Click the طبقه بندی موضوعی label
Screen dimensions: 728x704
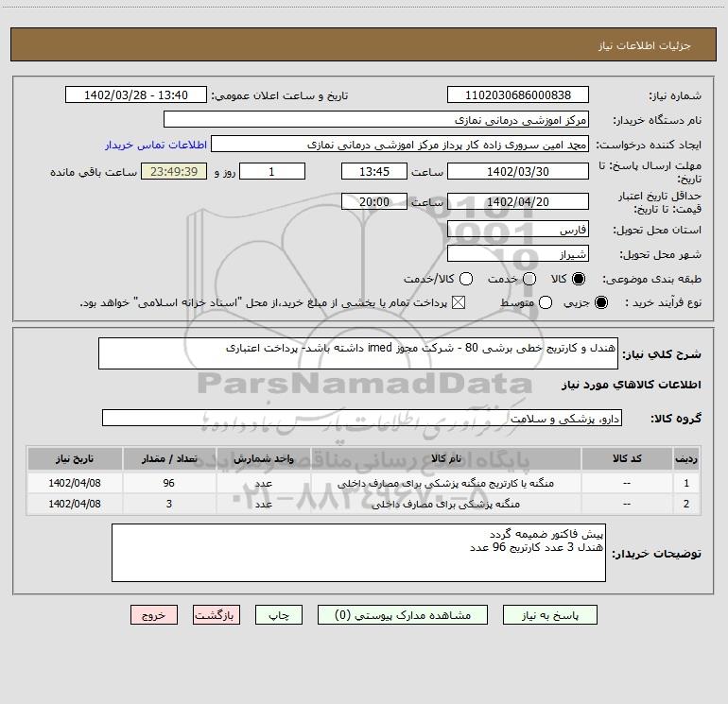(651, 279)
